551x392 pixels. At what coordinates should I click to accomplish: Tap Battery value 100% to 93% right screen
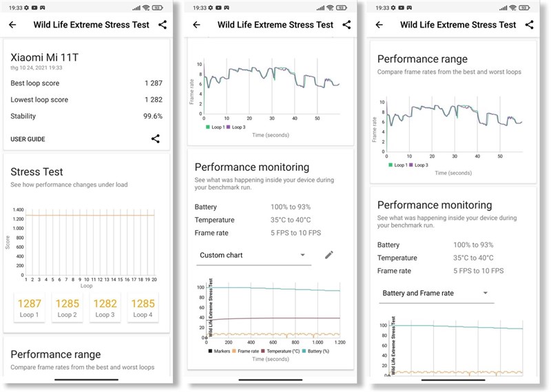pos(473,245)
